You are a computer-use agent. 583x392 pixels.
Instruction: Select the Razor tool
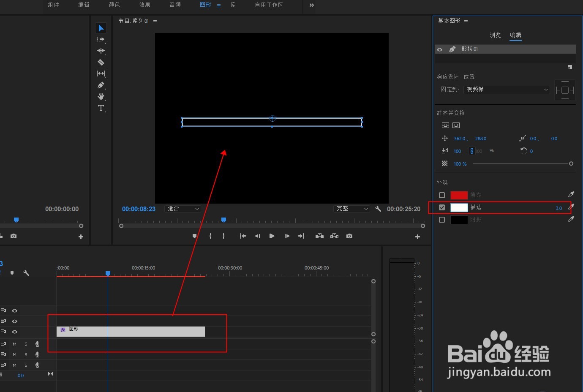click(101, 62)
